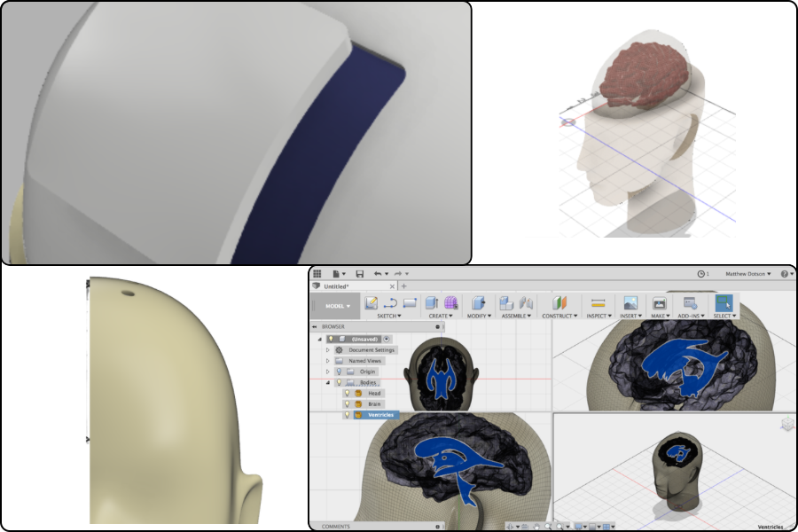
Task: Click the File document icon
Action: pyautogui.click(x=336, y=274)
